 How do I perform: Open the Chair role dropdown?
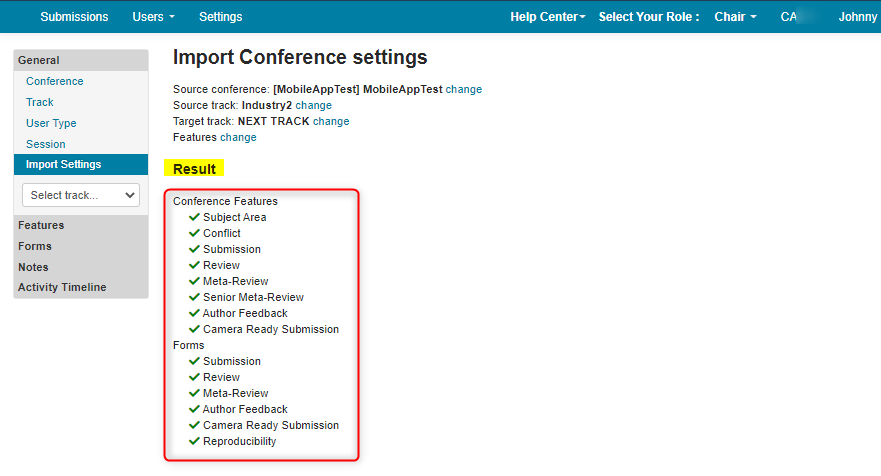click(735, 17)
